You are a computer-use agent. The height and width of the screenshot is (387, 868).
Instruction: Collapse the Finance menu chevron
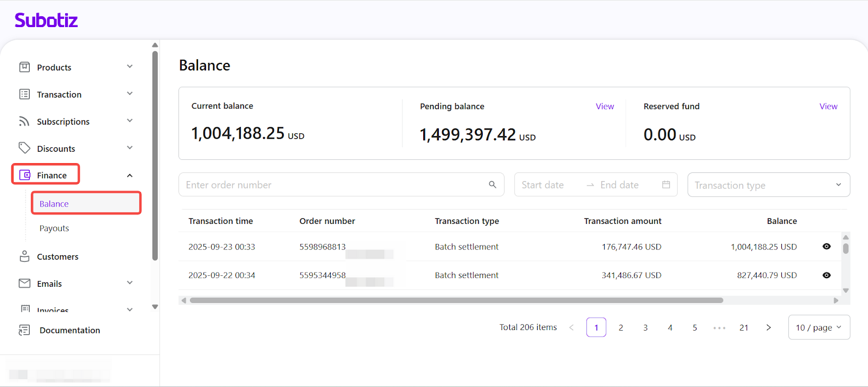pos(130,176)
